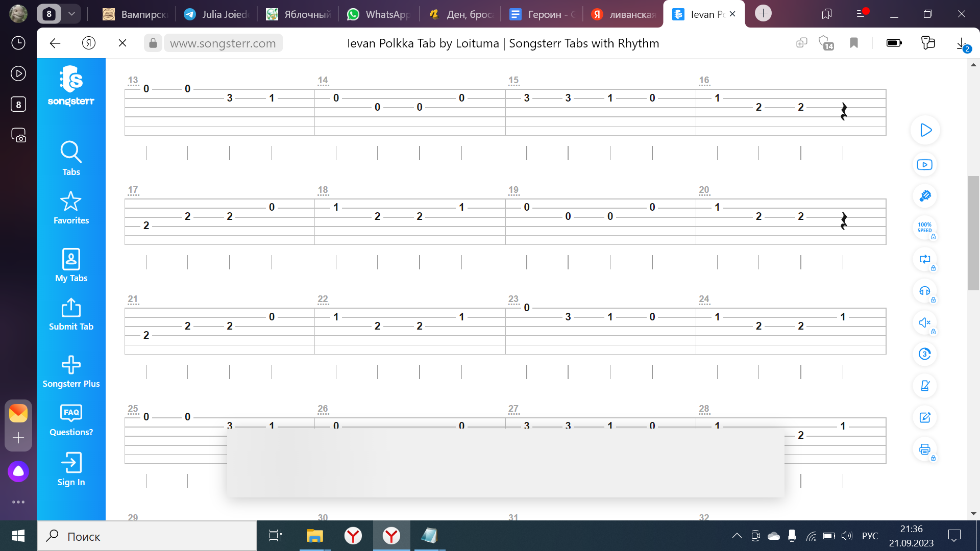Click the Yandex home button
This screenshot has height=551, width=980.
point(89,43)
